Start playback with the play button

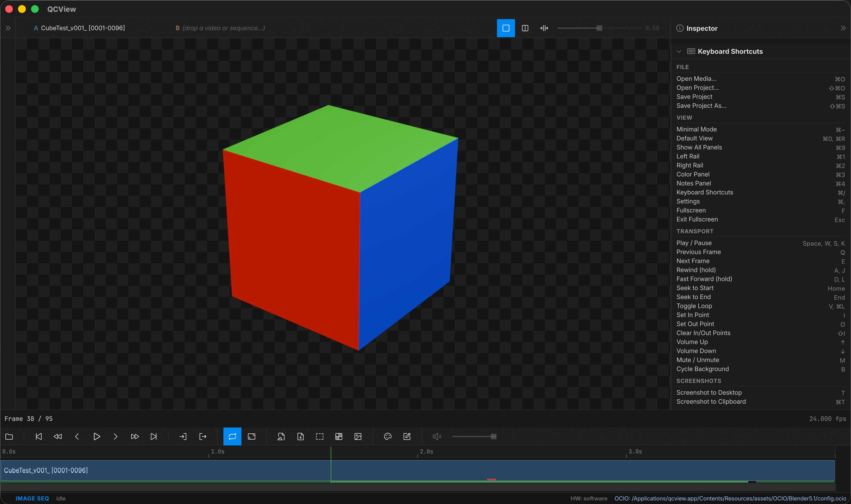[x=97, y=436]
